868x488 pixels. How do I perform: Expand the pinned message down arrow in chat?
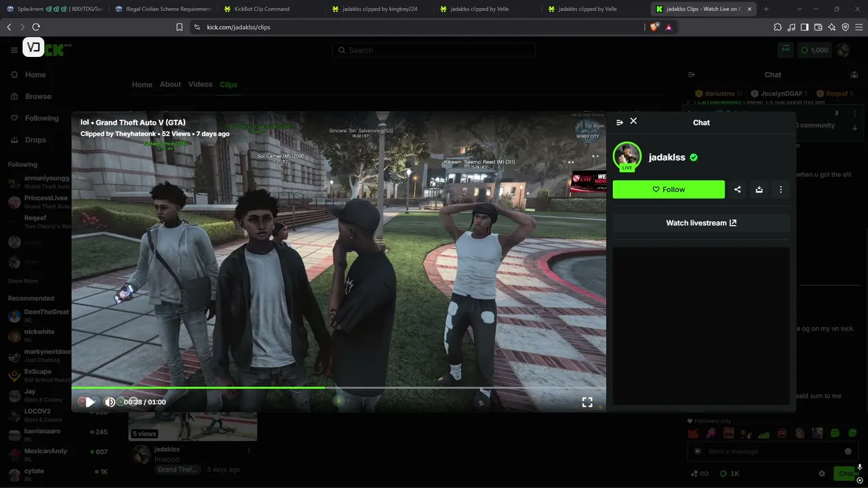854,127
